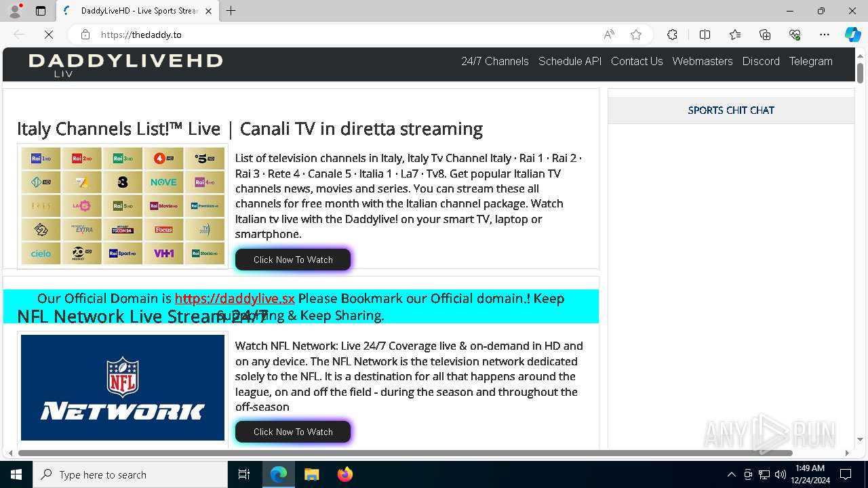Open a new tab with the plus button
868x488 pixels.
point(231,11)
